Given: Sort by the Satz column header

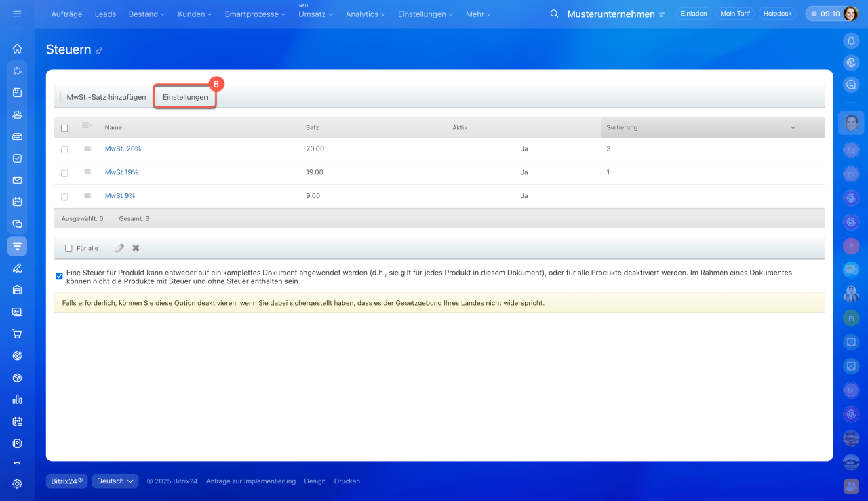Looking at the screenshot, I should click(313, 127).
